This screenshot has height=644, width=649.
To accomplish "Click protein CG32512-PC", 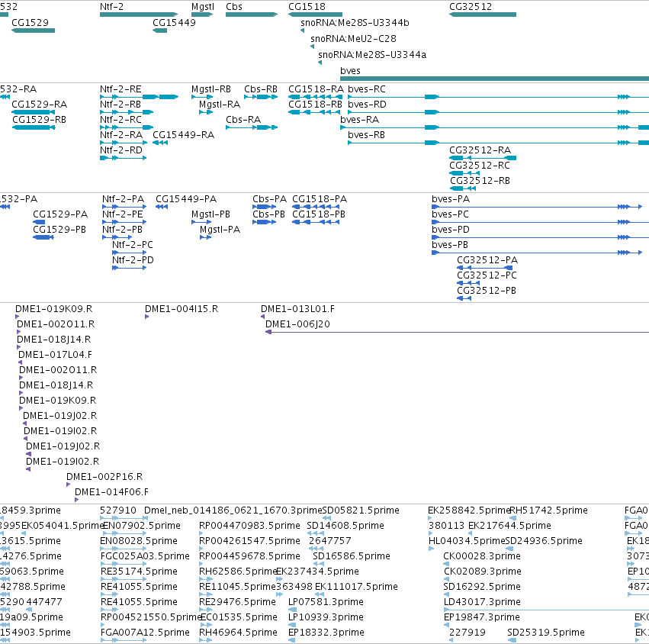I will coord(468,283).
